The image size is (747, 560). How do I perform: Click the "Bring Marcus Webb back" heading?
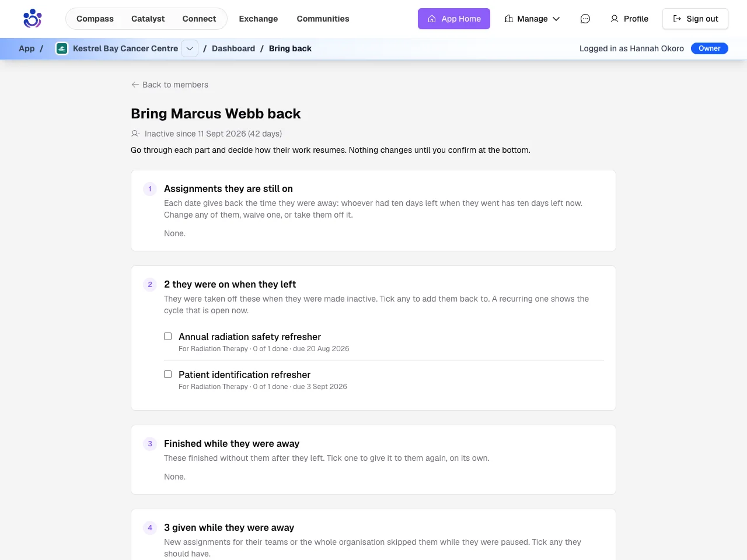tap(216, 114)
